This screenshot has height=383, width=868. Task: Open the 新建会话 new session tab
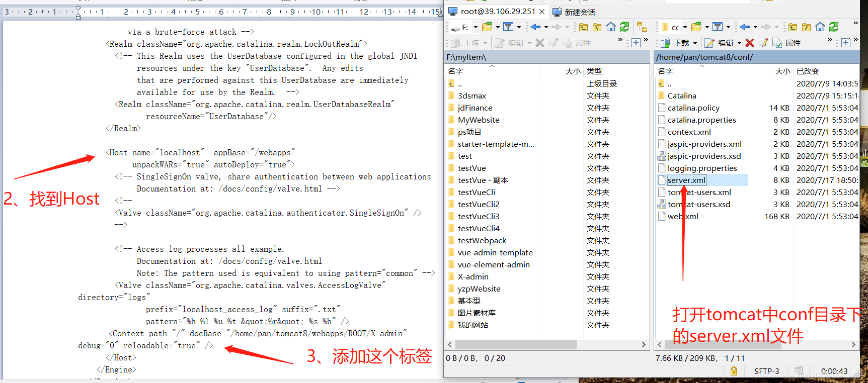click(x=574, y=12)
